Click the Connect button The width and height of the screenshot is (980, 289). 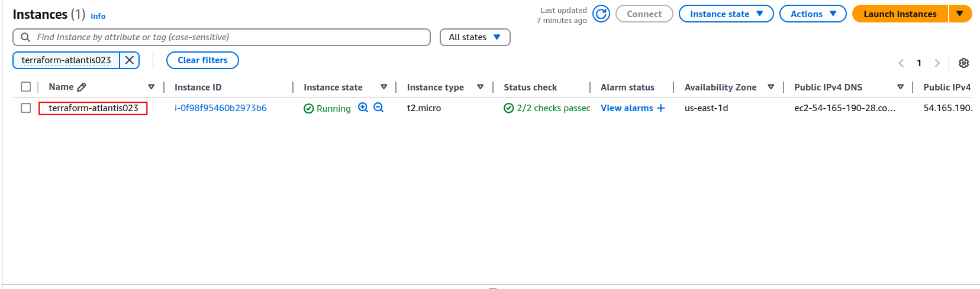tap(644, 14)
